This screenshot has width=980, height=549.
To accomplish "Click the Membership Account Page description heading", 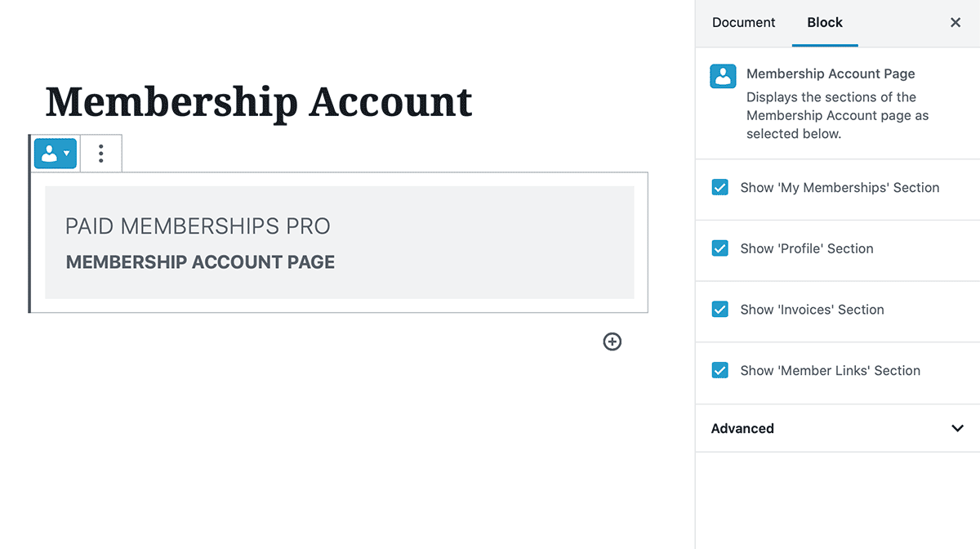I will [831, 74].
